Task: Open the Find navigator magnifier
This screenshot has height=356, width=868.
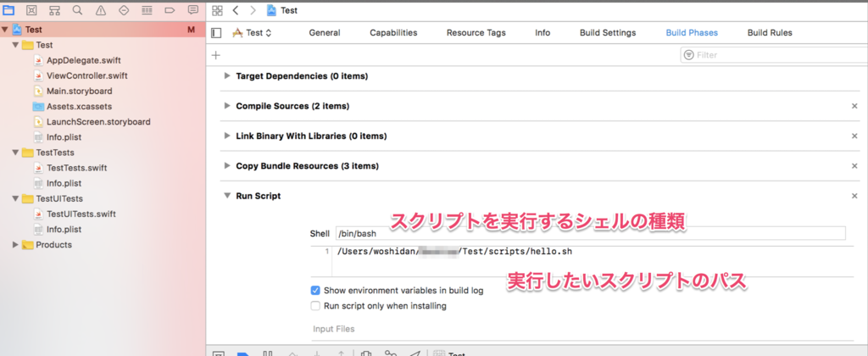Action: click(x=77, y=10)
